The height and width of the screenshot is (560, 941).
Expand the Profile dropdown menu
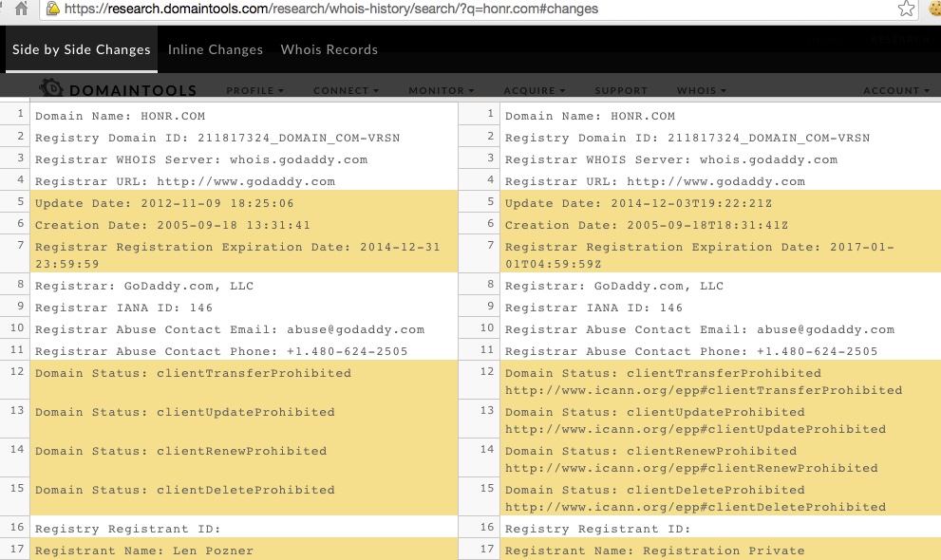(254, 91)
